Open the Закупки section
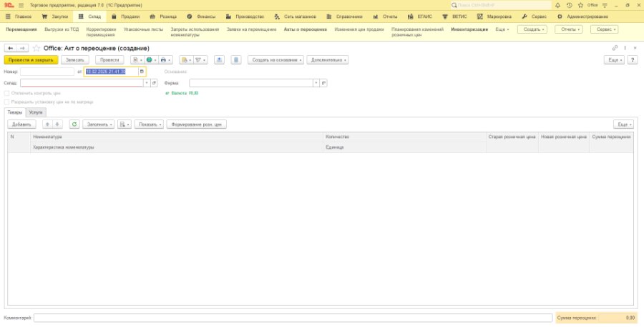The width and height of the screenshot is (644, 327). tap(55, 16)
